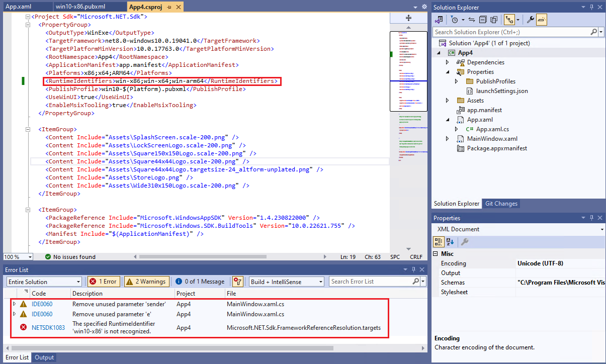Screen dimensions: 606x364
Task: Click Ln: 19 in the status bar
Action: 348,257
